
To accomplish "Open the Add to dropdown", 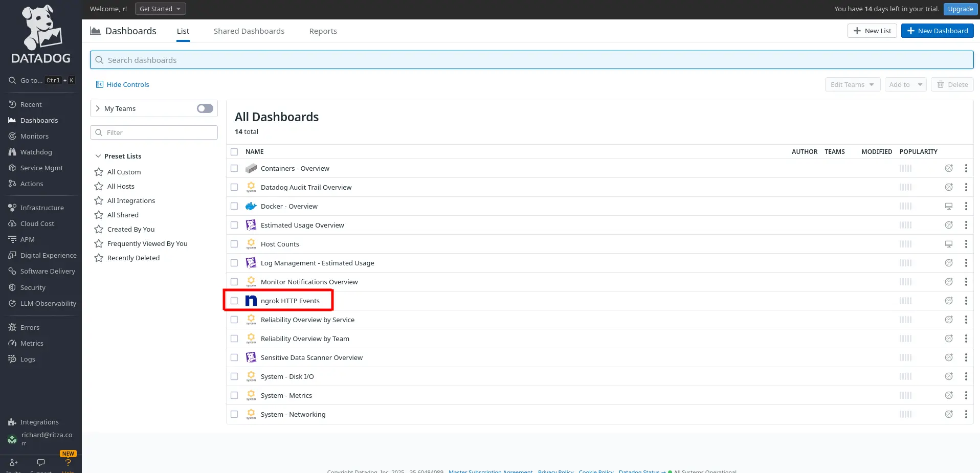I will tap(905, 84).
